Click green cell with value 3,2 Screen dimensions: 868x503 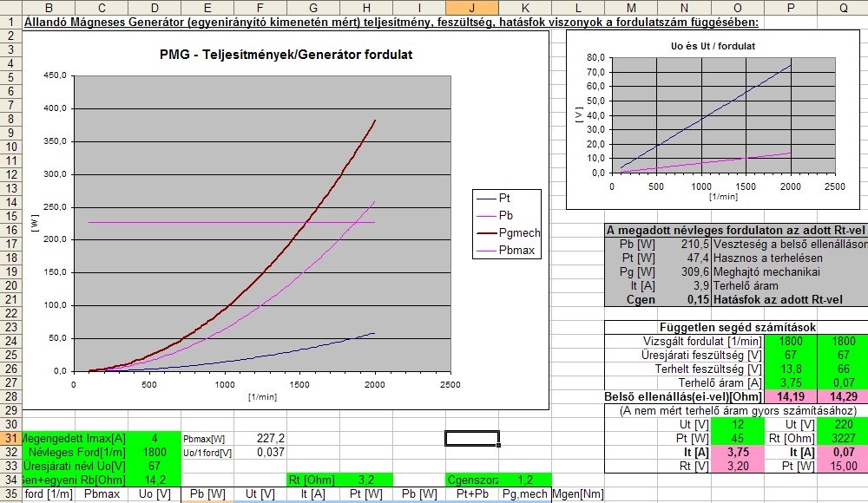[x=366, y=480]
